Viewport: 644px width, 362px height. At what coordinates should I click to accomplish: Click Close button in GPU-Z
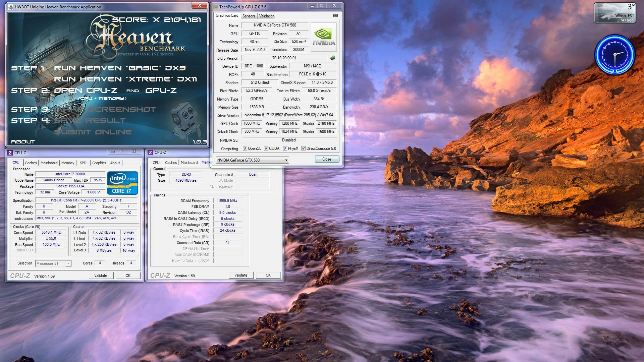[327, 159]
